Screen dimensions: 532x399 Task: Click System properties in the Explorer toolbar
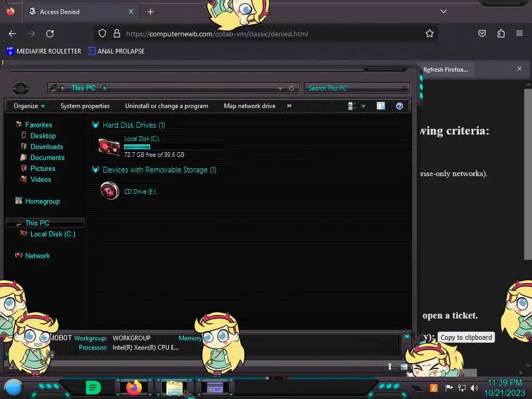tap(85, 106)
